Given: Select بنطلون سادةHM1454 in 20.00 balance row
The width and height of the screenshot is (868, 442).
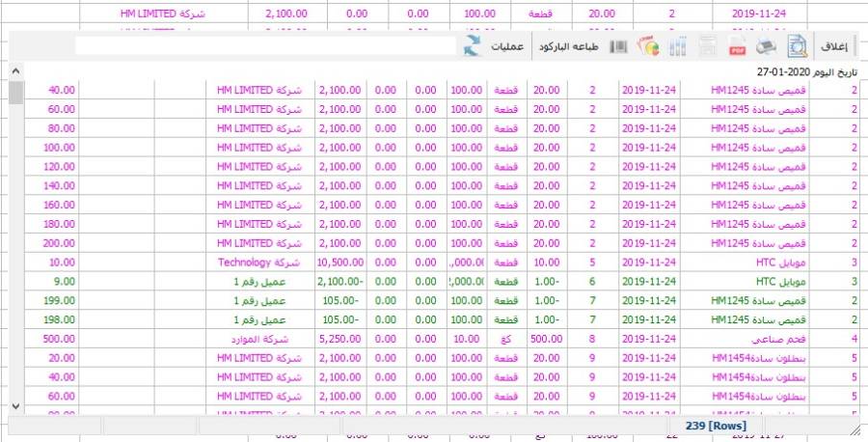Looking at the screenshot, I should click(745, 358).
